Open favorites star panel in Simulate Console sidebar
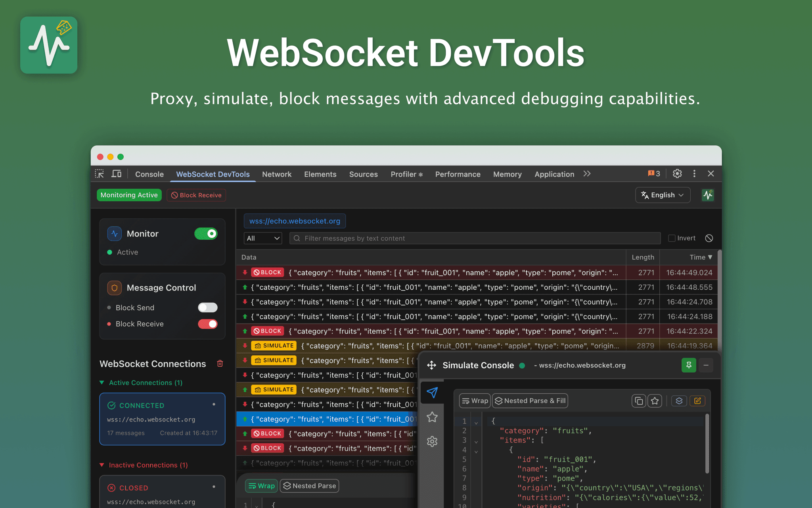 point(432,417)
